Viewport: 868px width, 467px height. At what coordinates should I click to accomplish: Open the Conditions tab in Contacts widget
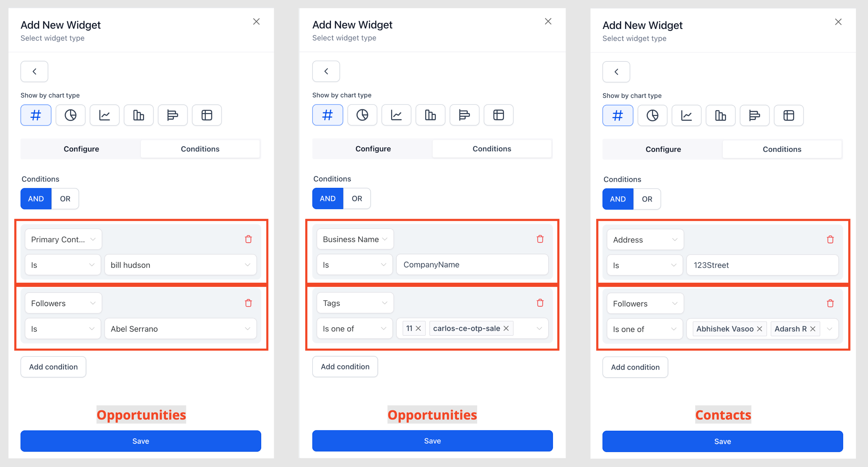click(x=782, y=149)
